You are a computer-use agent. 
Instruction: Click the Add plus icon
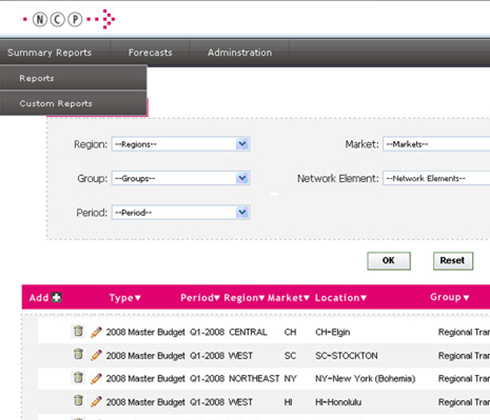pyautogui.click(x=57, y=297)
